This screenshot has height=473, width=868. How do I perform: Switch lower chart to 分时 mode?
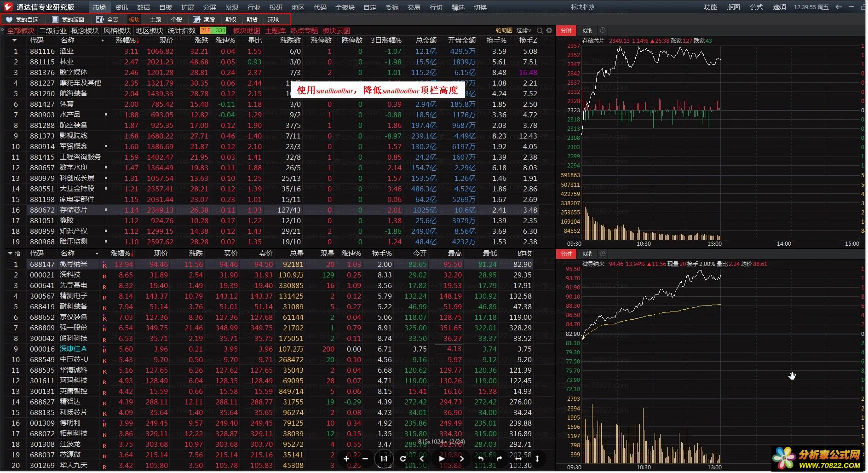tap(566, 254)
